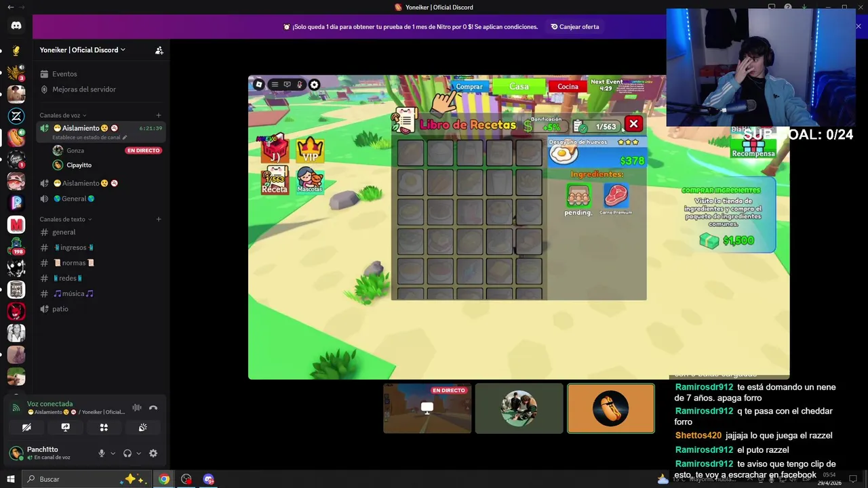Select the middle participant avatar tile

(x=519, y=408)
